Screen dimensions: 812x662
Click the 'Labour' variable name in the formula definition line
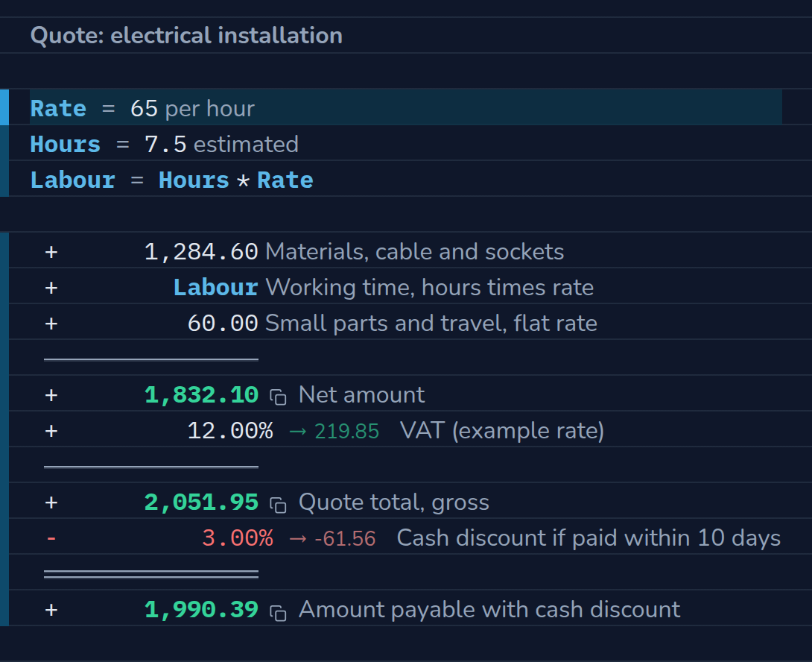click(72, 180)
